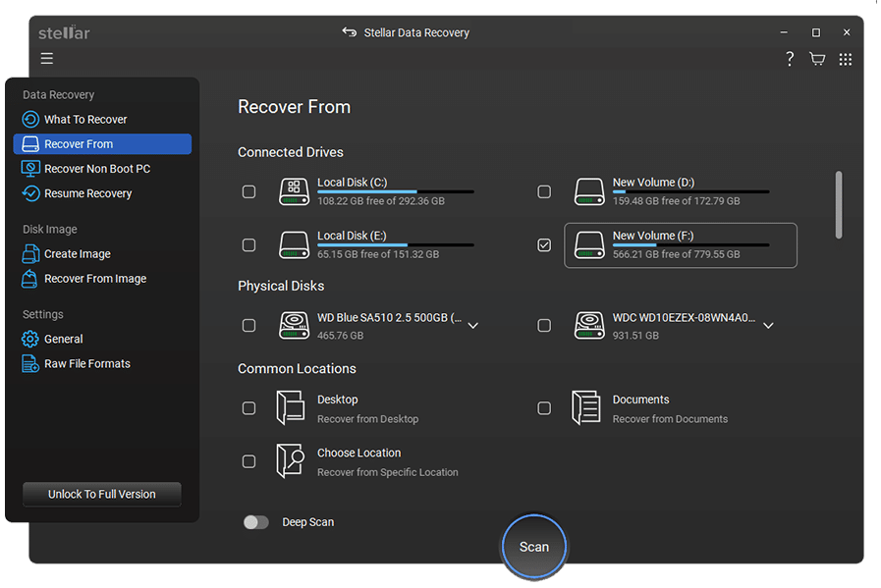Screen dimensions: 881x588
Task: Click the Choose Location magnifier icon
Action: click(291, 461)
